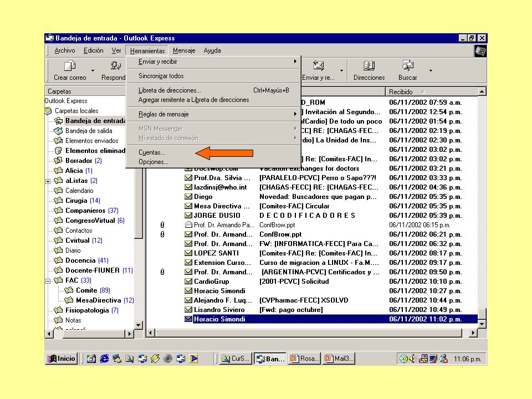Expand the aListas folder with its plus box
This screenshot has height=399, width=532.
click(48, 181)
